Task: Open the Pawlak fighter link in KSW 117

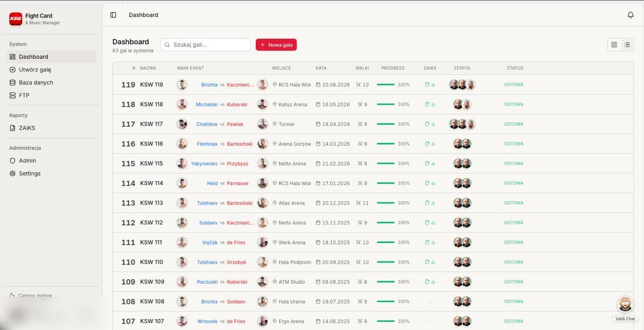Action: [x=235, y=124]
